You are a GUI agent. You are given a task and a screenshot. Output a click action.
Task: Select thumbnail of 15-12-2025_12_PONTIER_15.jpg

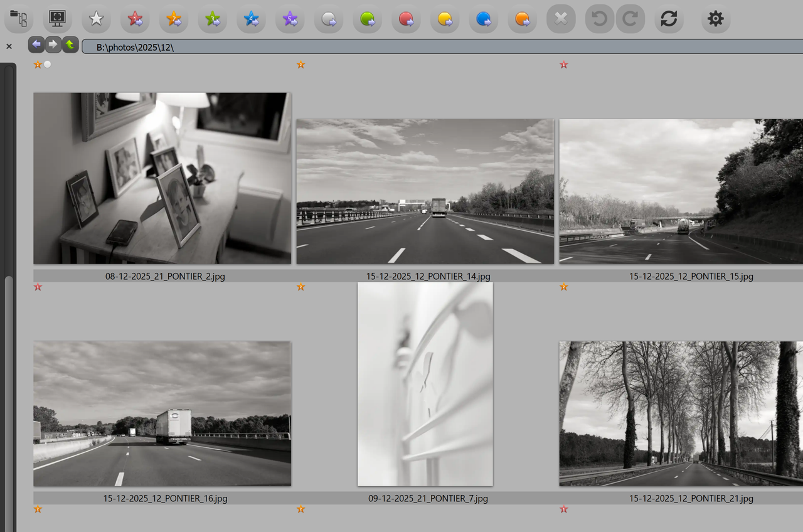(x=681, y=191)
